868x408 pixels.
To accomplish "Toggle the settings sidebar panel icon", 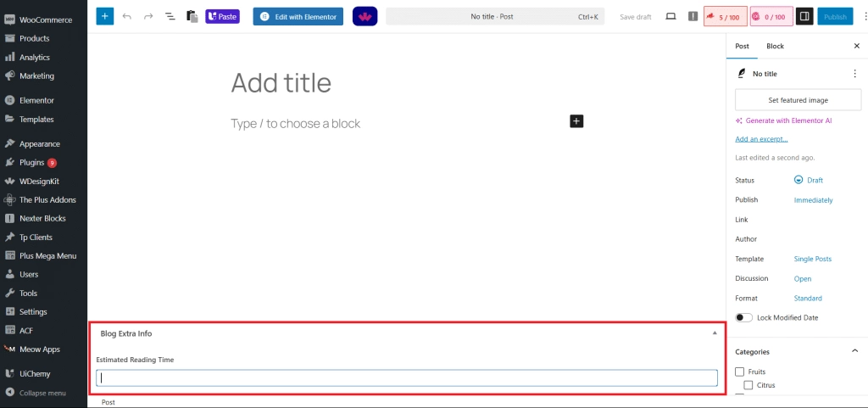I will [804, 16].
